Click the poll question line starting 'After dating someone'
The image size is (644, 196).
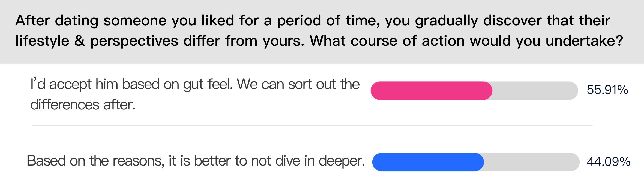313,21
